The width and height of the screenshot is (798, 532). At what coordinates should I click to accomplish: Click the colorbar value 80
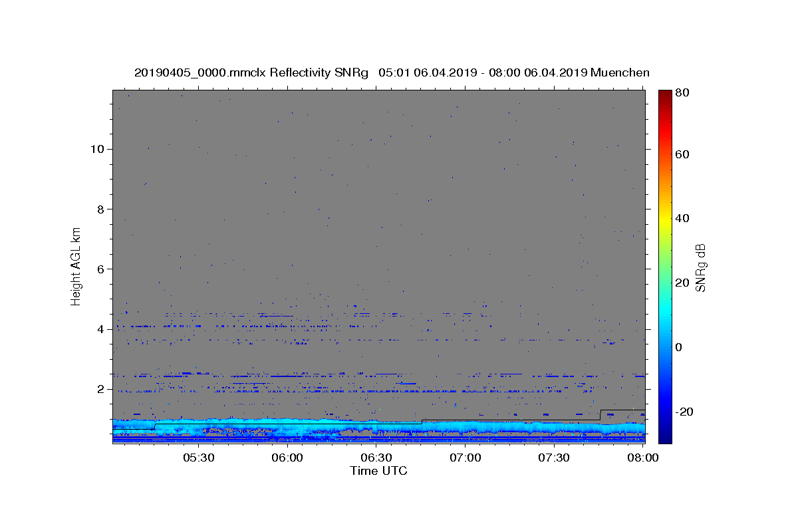click(682, 93)
